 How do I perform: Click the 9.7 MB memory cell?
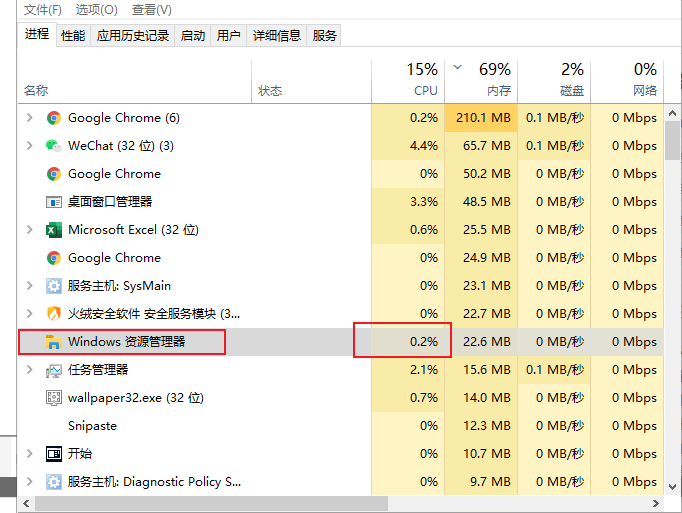click(x=481, y=482)
